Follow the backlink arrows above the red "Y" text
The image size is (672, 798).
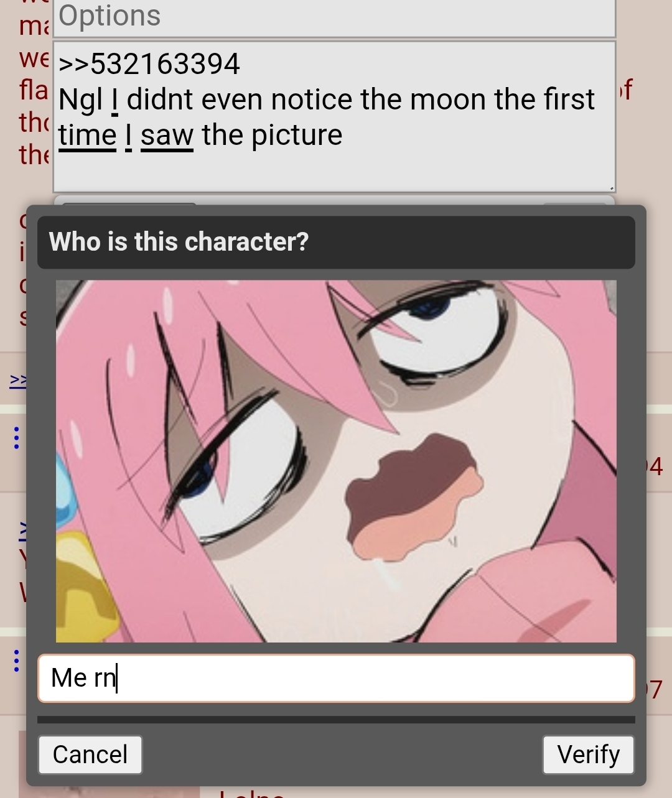[x=22, y=529]
